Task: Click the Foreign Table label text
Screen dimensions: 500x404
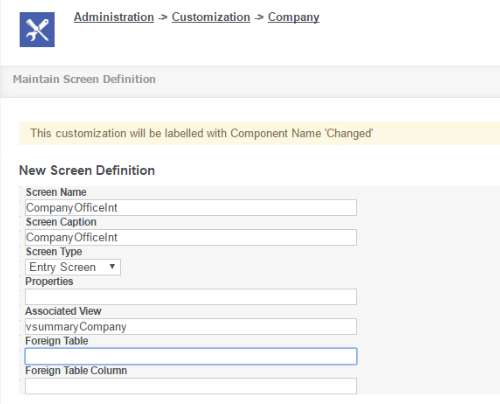Action: point(57,341)
